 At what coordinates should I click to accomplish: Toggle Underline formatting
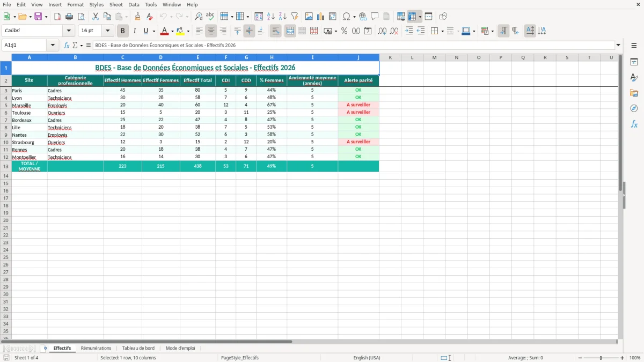[x=145, y=31]
